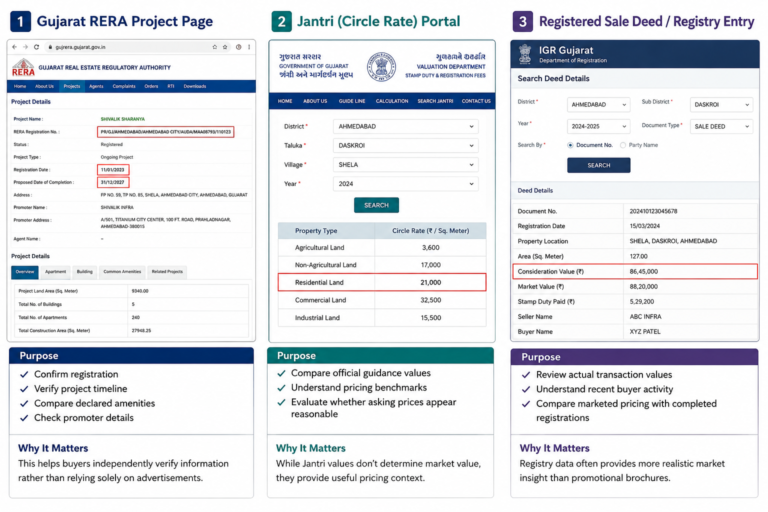Click the buyer name XYZ PATEL
Screen dimensions: 768x512
coord(645,332)
